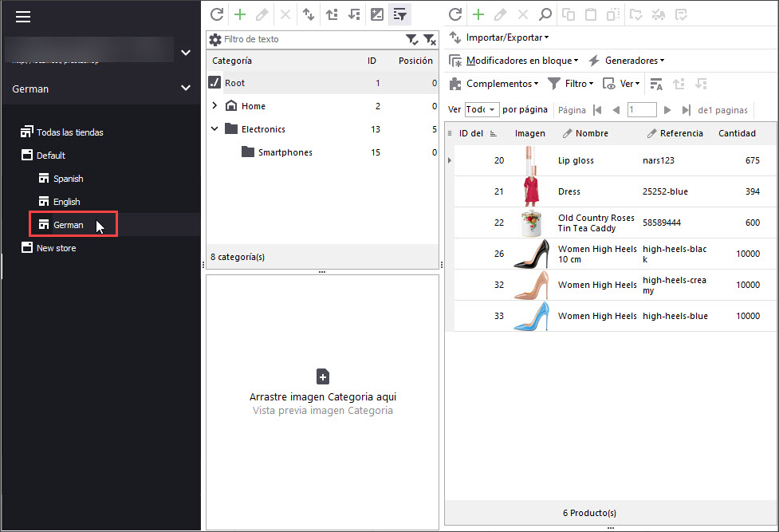Open product search magnifier
Viewport: 779px width, 532px height.
pos(545,14)
